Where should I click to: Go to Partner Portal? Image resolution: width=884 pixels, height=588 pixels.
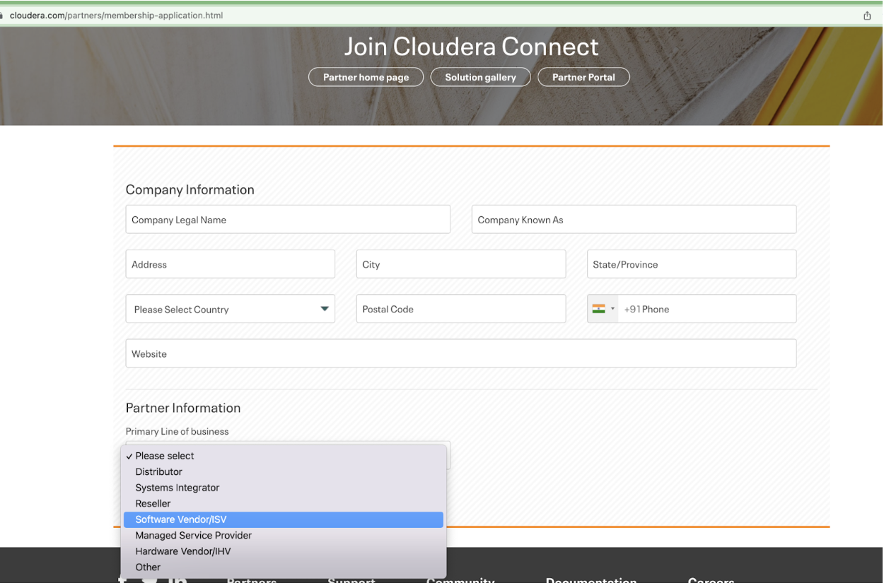tap(583, 77)
